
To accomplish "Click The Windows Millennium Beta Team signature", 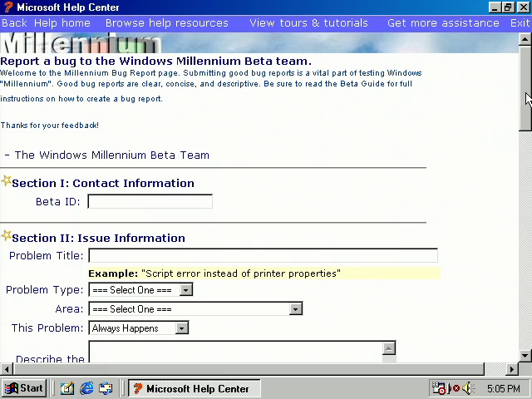I will point(107,155).
